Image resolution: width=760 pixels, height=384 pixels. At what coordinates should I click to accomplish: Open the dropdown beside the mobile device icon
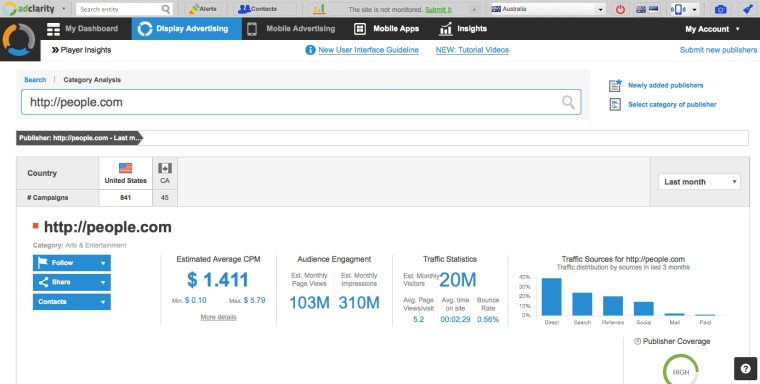[x=695, y=9]
